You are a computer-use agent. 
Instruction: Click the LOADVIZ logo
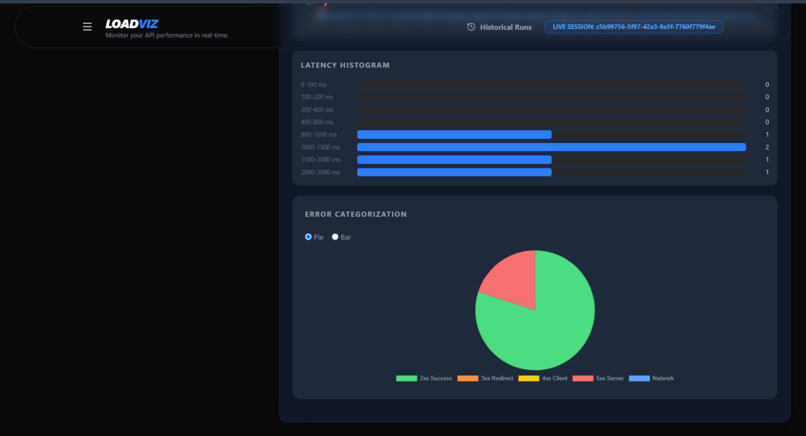pos(132,24)
